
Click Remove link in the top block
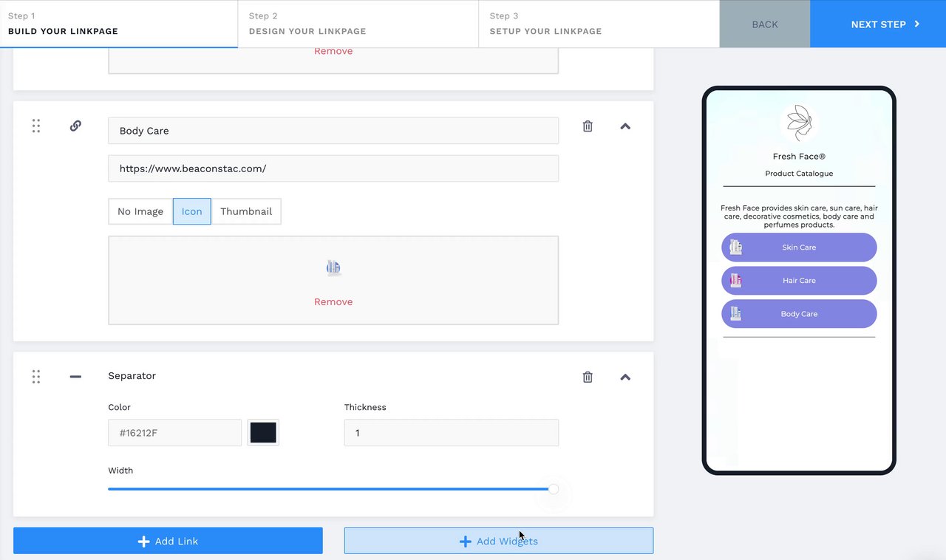click(333, 51)
